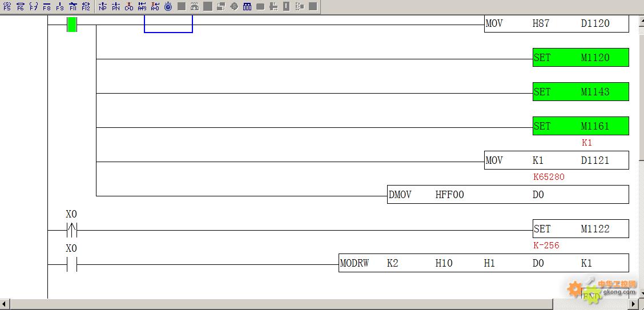Insert PN edge instruction from toolbar
The width and height of the screenshot is (644, 310).
[116, 7]
